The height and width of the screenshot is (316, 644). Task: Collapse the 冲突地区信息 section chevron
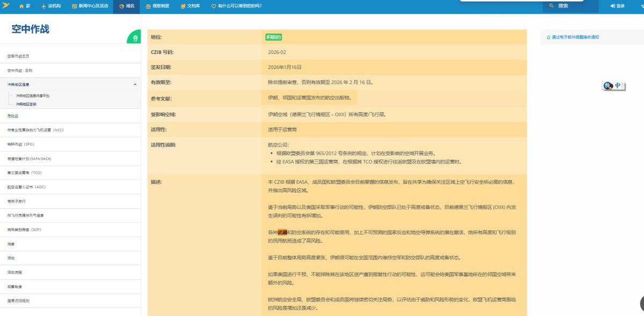(135, 84)
